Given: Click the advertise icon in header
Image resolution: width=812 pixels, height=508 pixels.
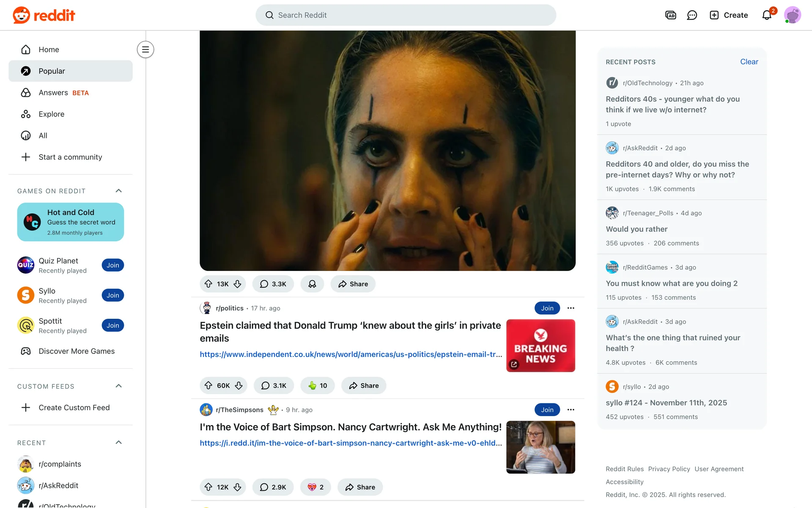Looking at the screenshot, I should 671,15.
